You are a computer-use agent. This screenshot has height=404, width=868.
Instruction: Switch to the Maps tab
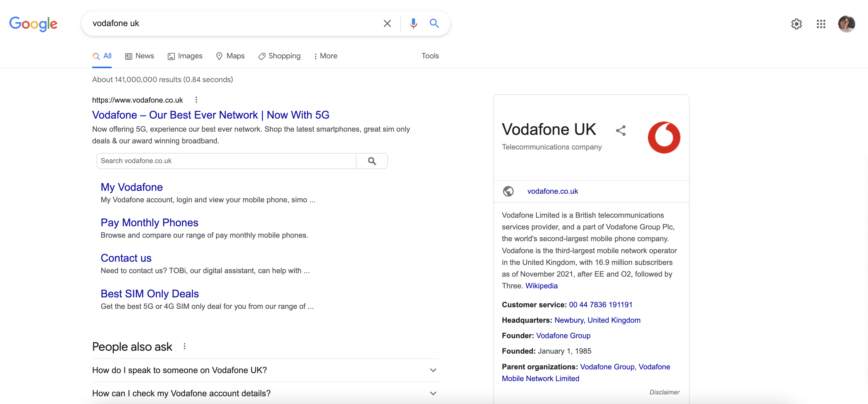click(230, 56)
